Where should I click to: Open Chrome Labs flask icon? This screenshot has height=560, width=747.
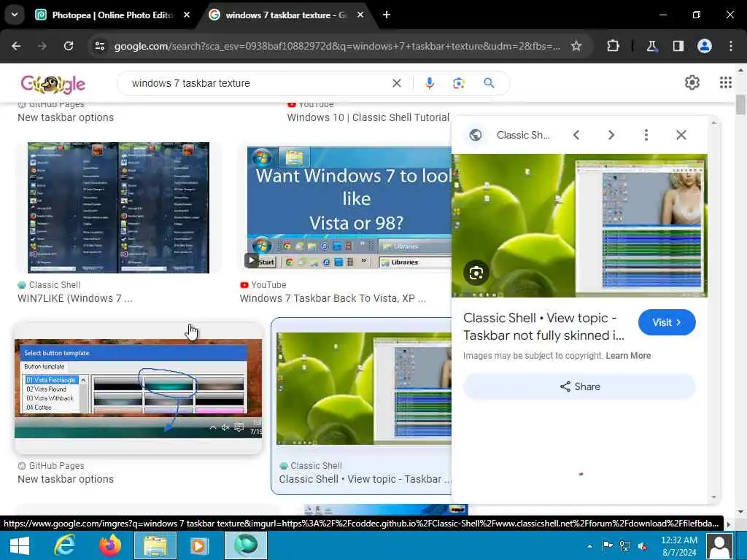coord(651,46)
